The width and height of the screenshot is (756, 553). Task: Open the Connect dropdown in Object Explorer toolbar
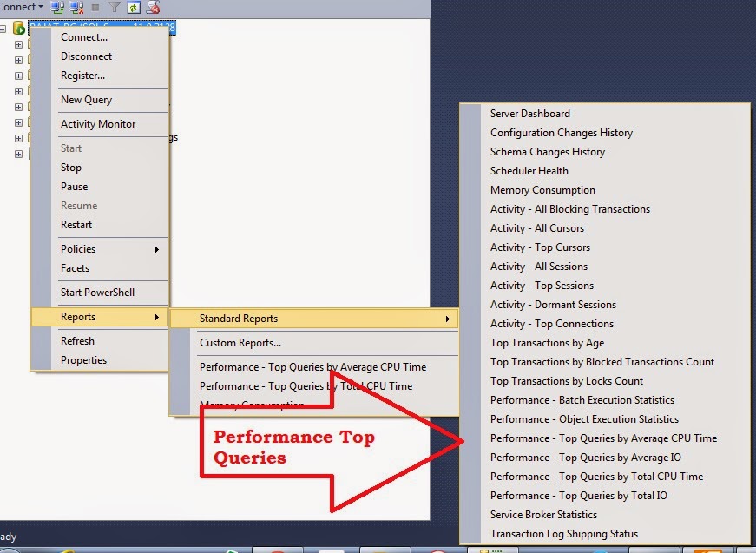[x=21, y=7]
